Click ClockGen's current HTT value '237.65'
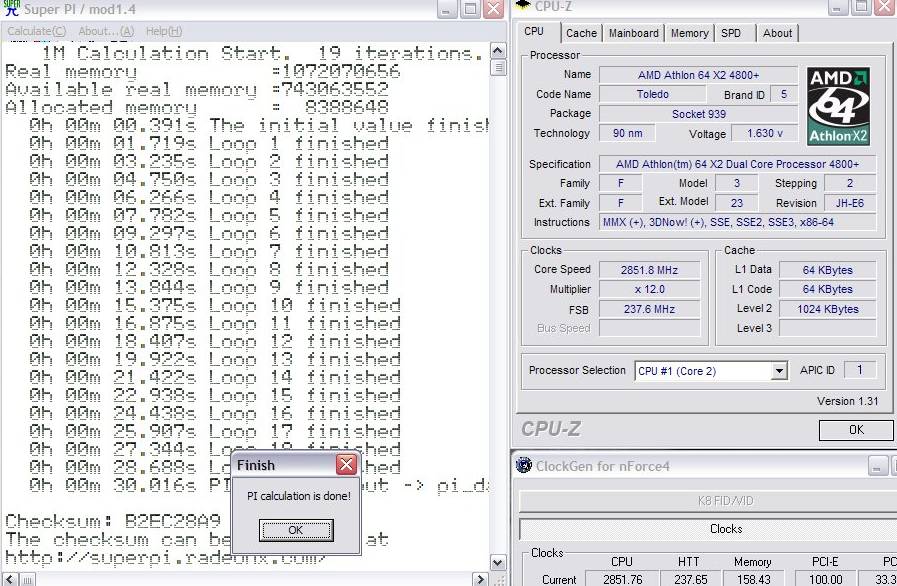The image size is (897, 586). click(x=690, y=579)
